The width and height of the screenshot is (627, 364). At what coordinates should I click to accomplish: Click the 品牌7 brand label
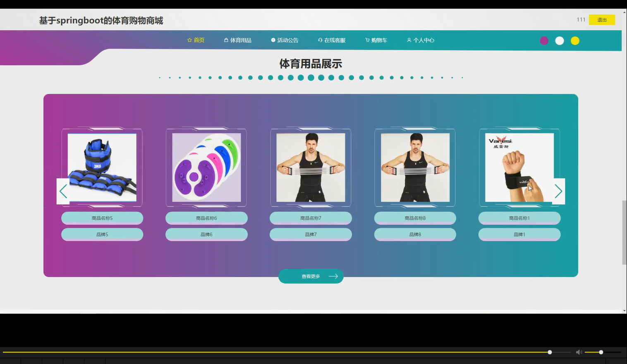pos(311,234)
